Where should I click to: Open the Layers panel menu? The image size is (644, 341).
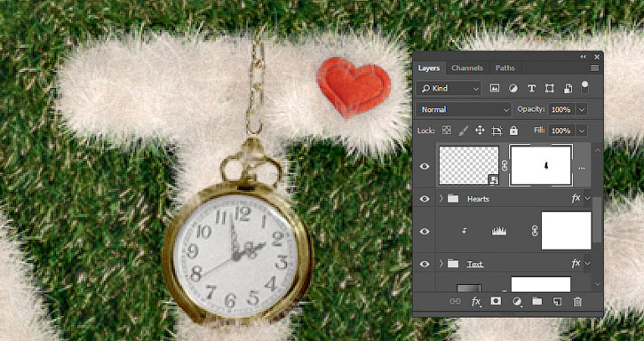[x=595, y=68]
